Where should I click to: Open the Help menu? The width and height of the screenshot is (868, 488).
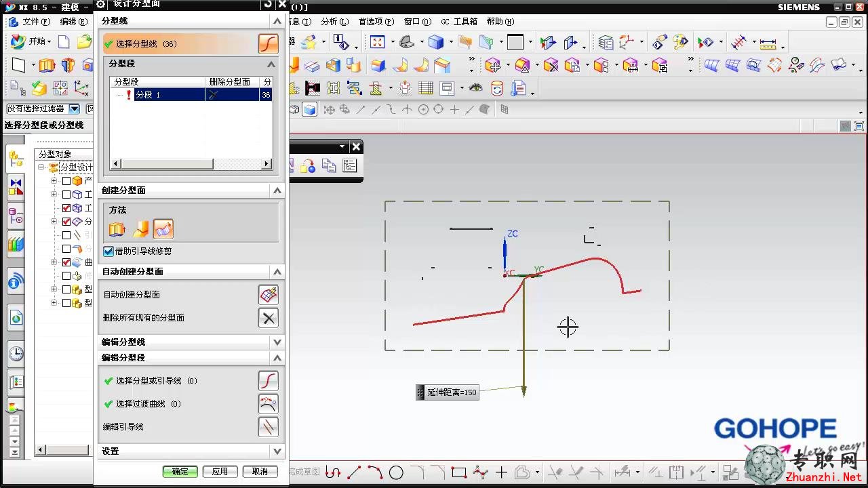500,22
